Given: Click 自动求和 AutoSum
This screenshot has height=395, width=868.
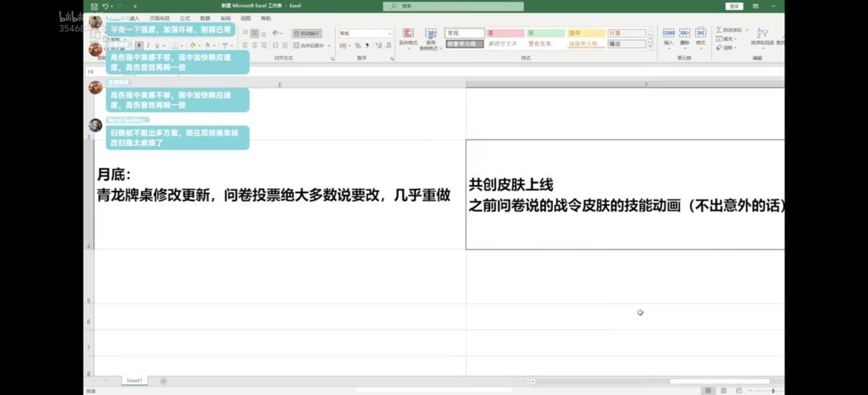Looking at the screenshot, I should (x=730, y=30).
